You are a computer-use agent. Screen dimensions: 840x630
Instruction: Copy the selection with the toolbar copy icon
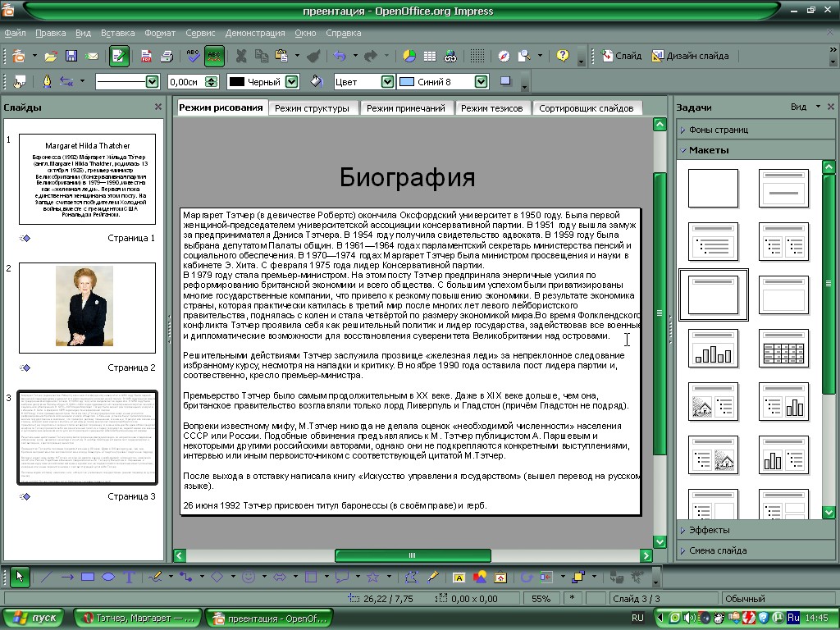point(262,56)
